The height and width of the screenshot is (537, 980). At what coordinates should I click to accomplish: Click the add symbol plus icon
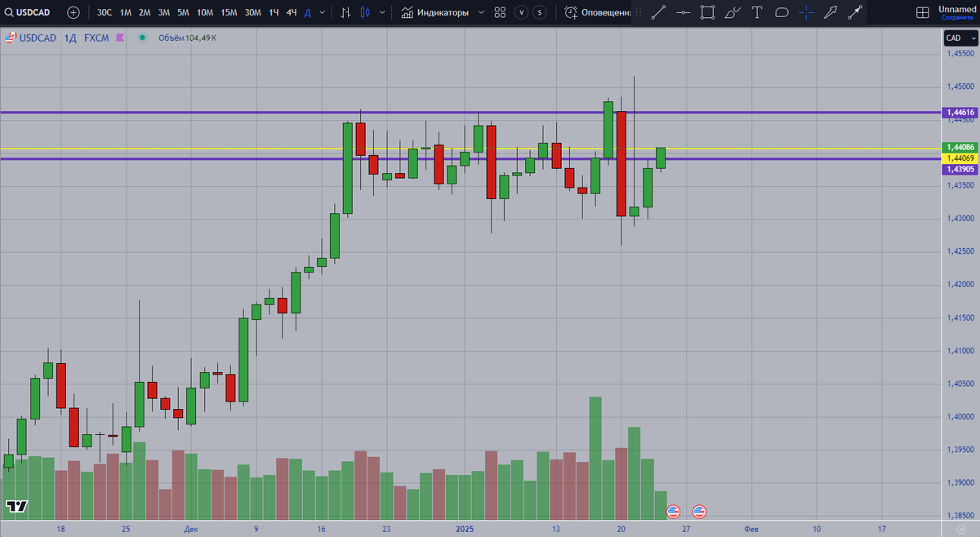click(x=73, y=12)
